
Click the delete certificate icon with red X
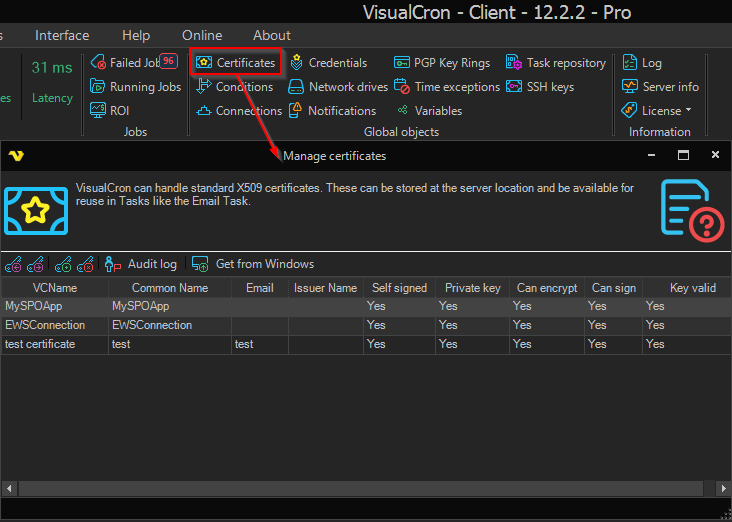point(85,264)
